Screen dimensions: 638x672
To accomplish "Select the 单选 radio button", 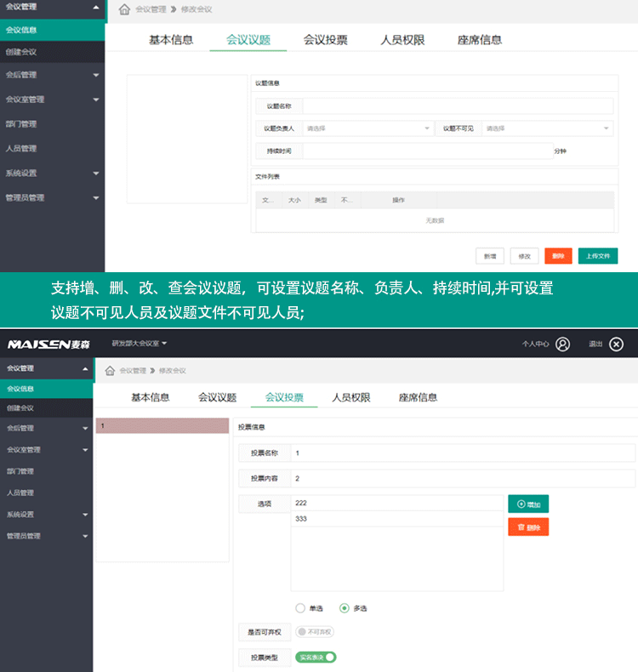I will [x=300, y=608].
